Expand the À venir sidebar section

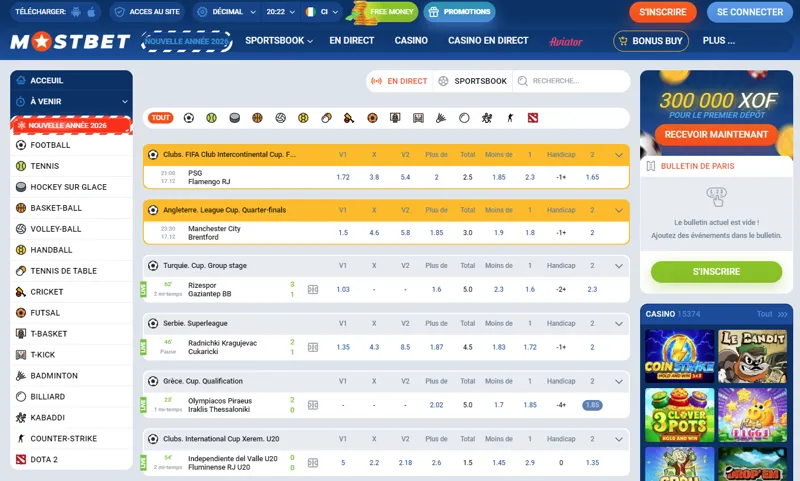click(71, 101)
